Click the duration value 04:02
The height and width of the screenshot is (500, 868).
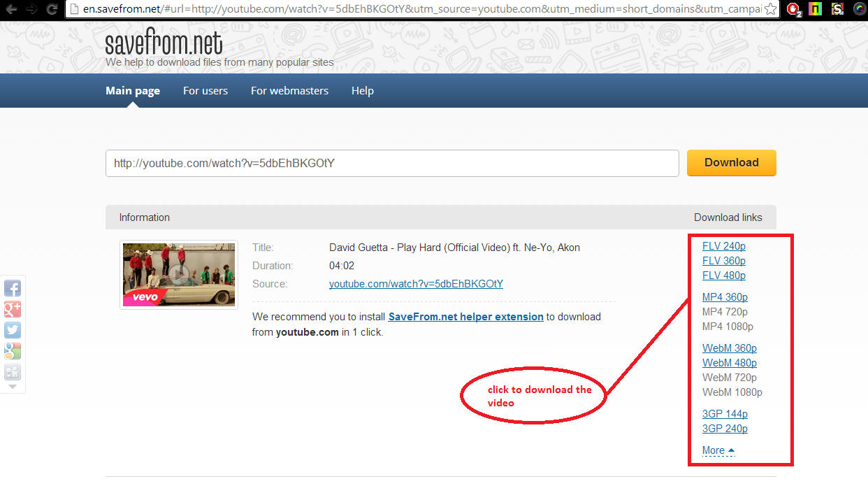(x=342, y=266)
